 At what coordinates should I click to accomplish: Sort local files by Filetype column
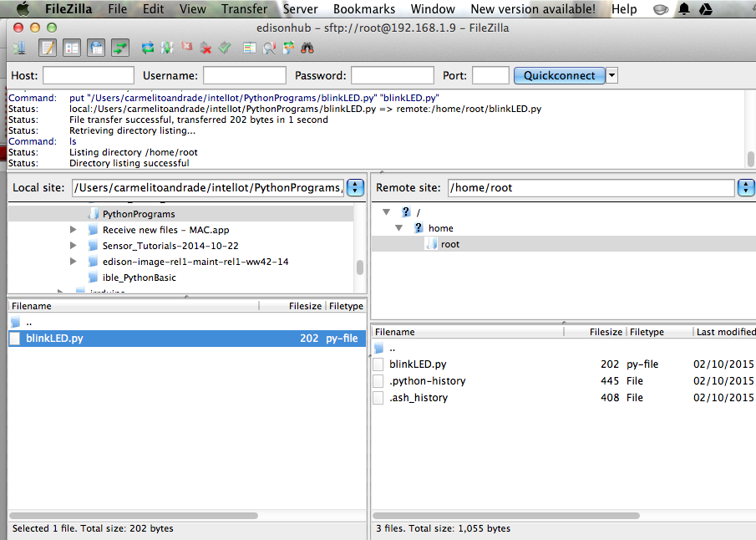[x=346, y=306]
